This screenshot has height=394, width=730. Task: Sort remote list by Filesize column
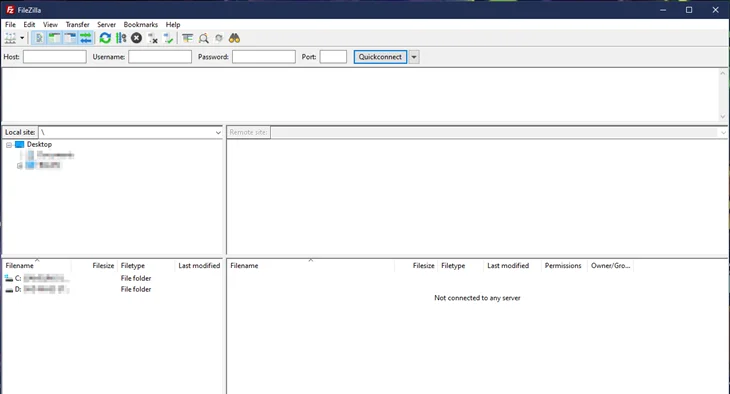(416, 265)
